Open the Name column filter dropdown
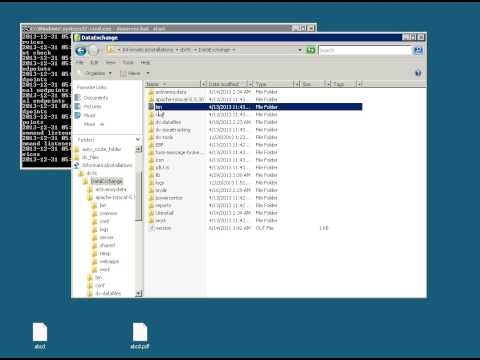480x360 pixels. (203, 84)
